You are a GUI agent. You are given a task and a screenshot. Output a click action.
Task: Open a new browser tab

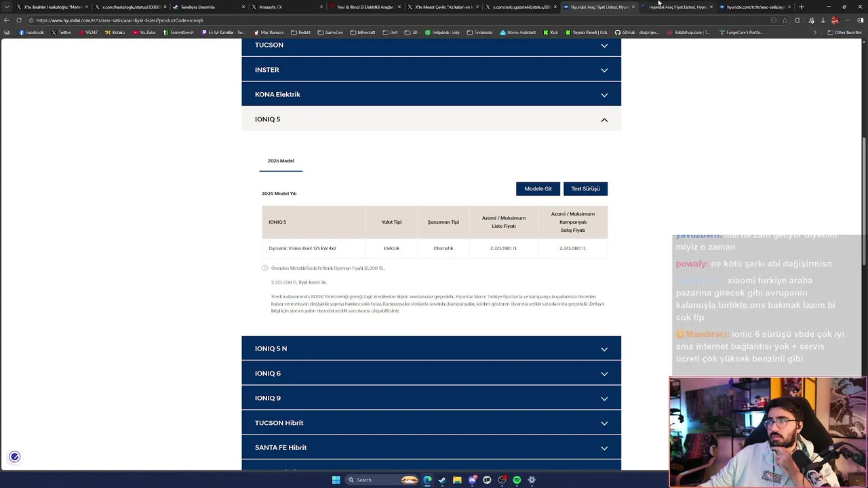pos(802,7)
